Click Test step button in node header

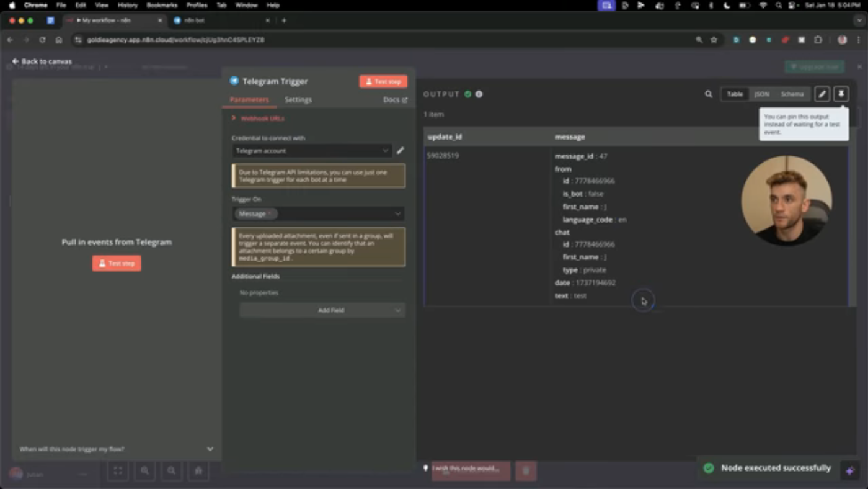click(383, 81)
